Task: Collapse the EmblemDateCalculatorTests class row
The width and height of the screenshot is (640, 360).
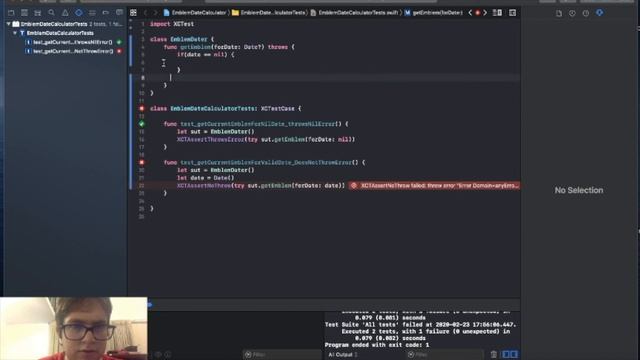Action: [15, 33]
